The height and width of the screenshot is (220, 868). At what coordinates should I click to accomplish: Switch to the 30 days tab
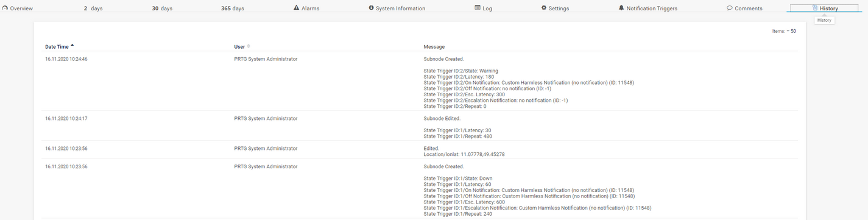162,9
